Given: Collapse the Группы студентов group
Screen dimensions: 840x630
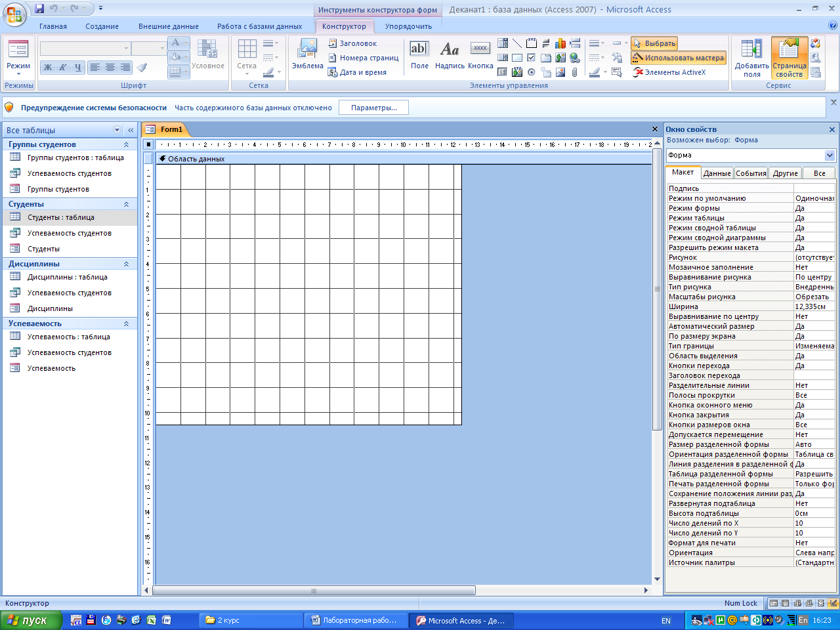Looking at the screenshot, I should pyautogui.click(x=126, y=144).
